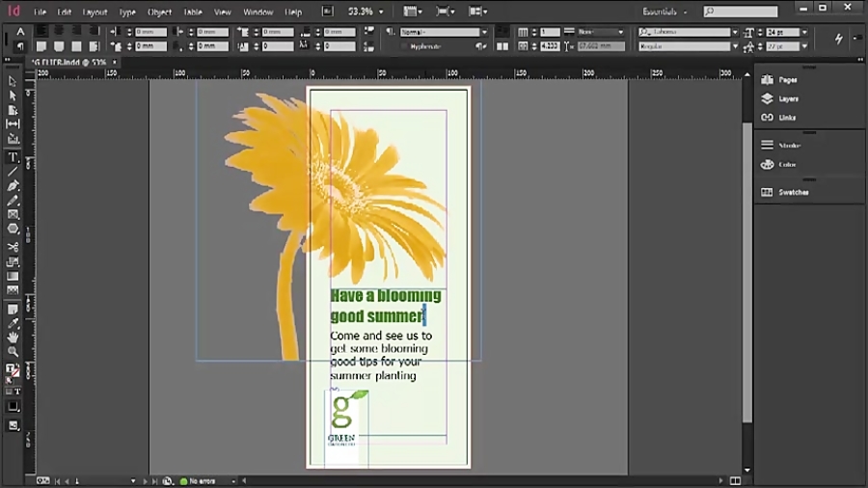The height and width of the screenshot is (488, 868).
Task: Select the Free Transform tool
Action: click(x=13, y=261)
